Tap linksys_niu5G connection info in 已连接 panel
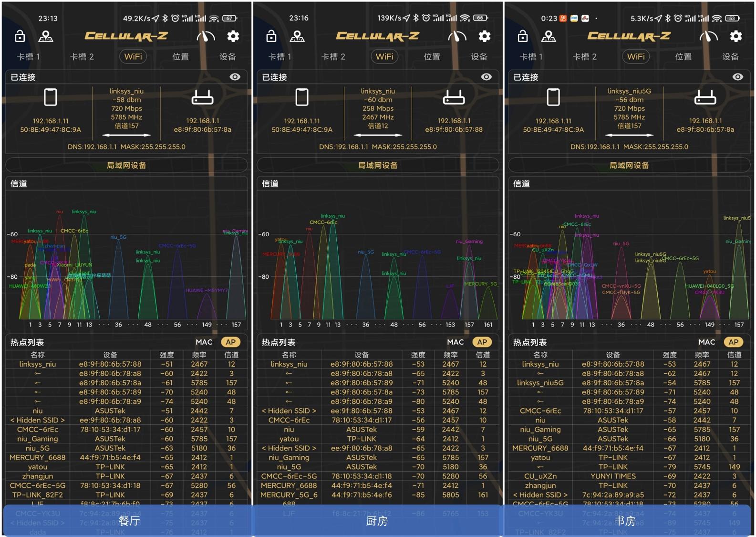 (x=629, y=108)
